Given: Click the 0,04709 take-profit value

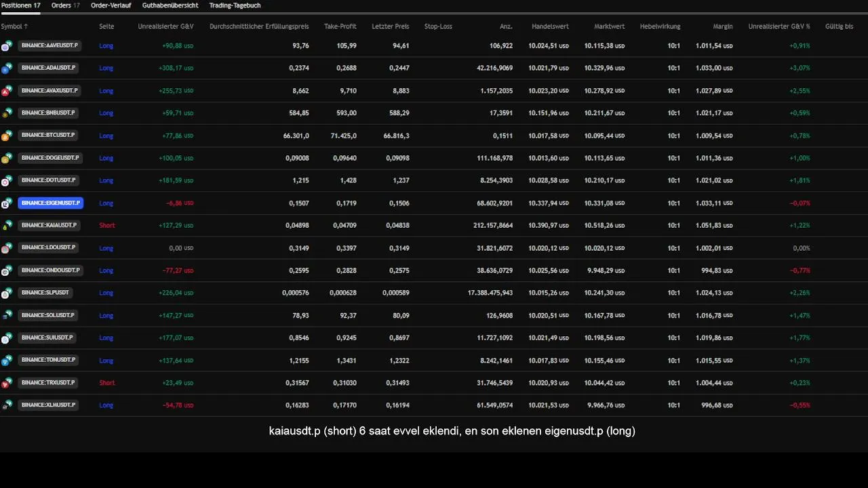Looking at the screenshot, I should click(344, 226).
